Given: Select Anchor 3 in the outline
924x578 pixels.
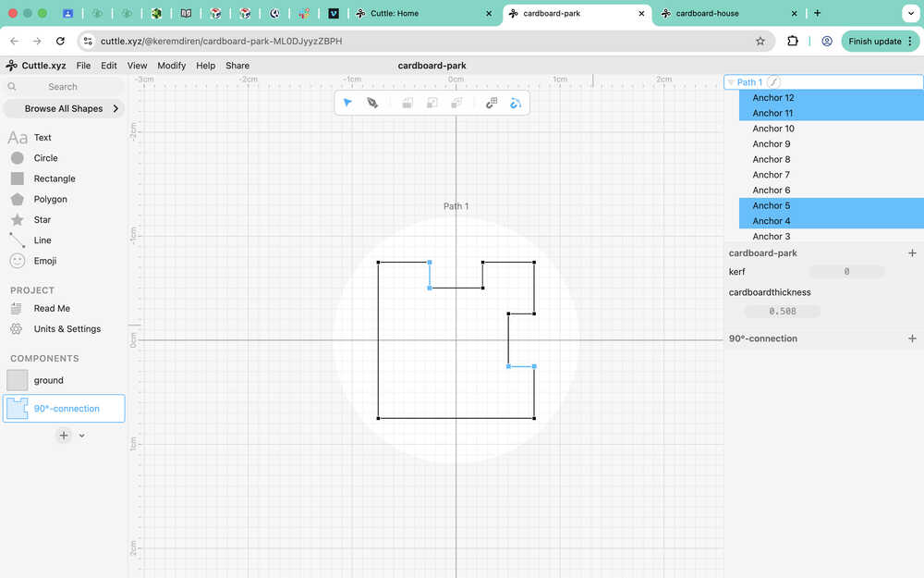Looking at the screenshot, I should 832,236.
